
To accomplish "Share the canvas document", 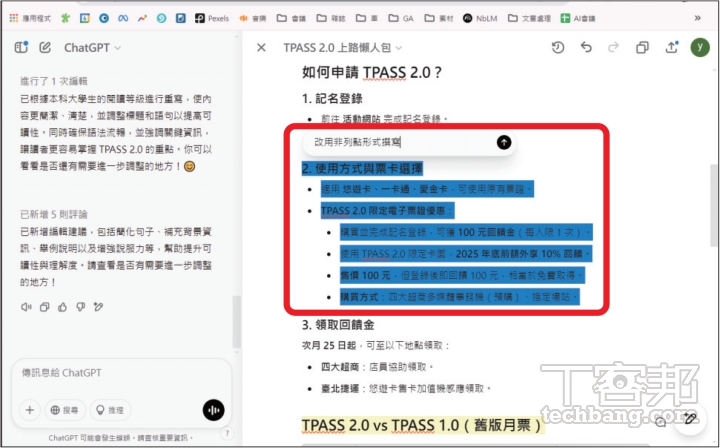I will pyautogui.click(x=671, y=47).
